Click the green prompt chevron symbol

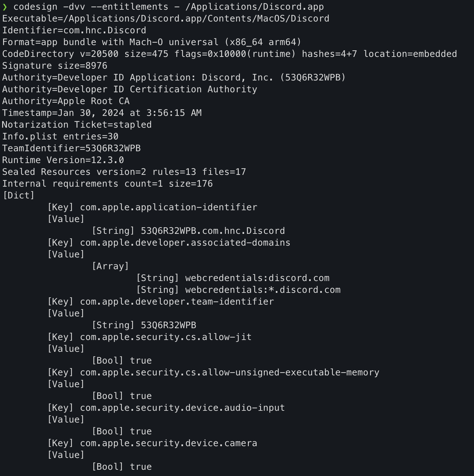(5, 7)
